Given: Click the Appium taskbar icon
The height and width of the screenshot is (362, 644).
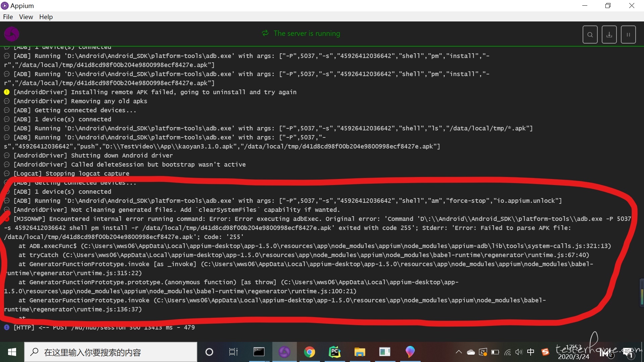Looking at the screenshot, I should click(284, 352).
